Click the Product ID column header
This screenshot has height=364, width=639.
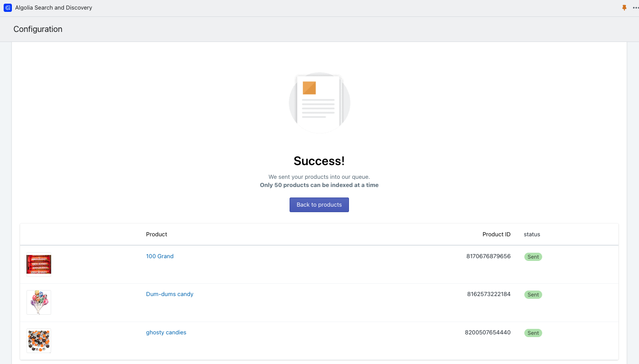click(x=496, y=234)
